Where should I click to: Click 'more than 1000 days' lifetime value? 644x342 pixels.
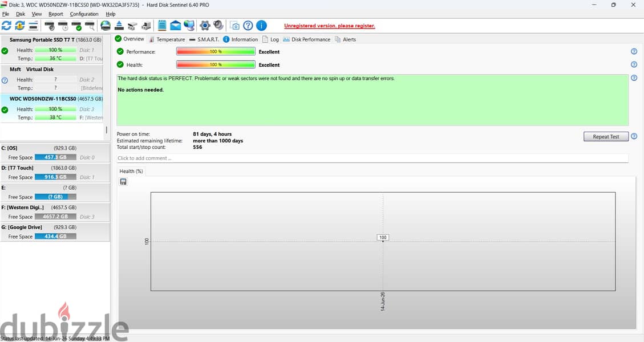(x=218, y=140)
